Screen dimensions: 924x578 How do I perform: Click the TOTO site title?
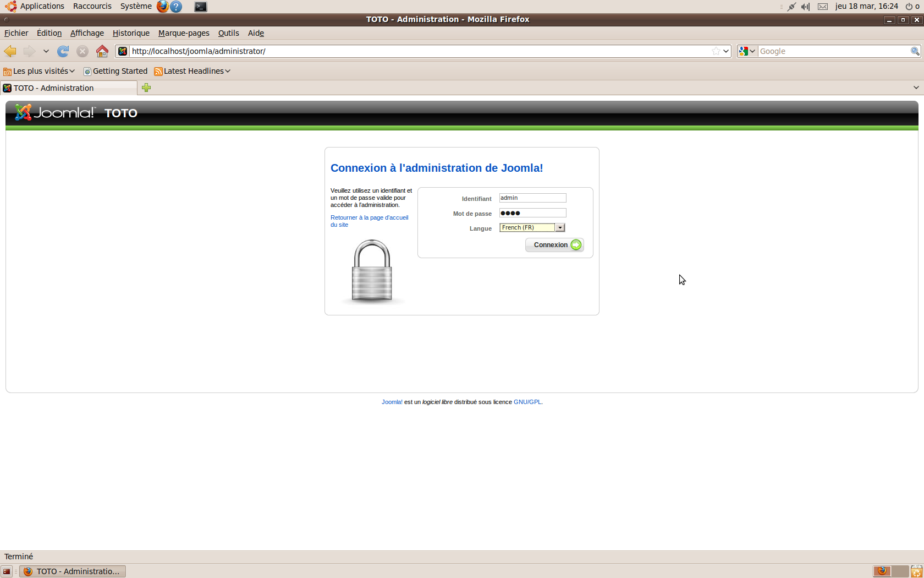tap(120, 113)
